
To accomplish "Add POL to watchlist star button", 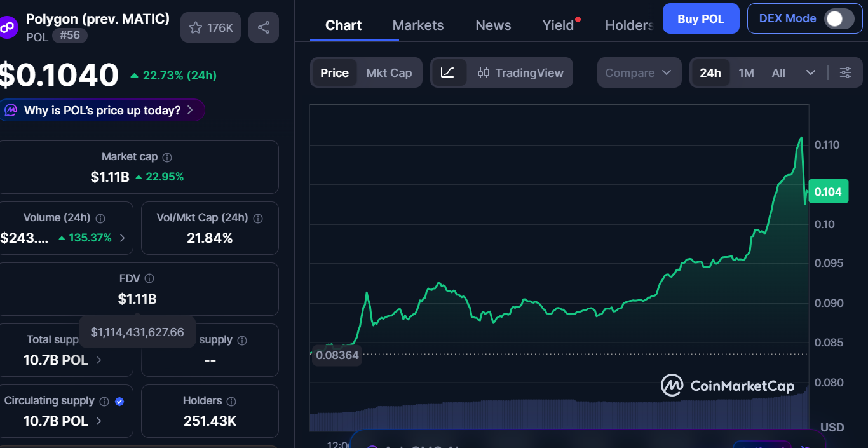I will pos(210,27).
